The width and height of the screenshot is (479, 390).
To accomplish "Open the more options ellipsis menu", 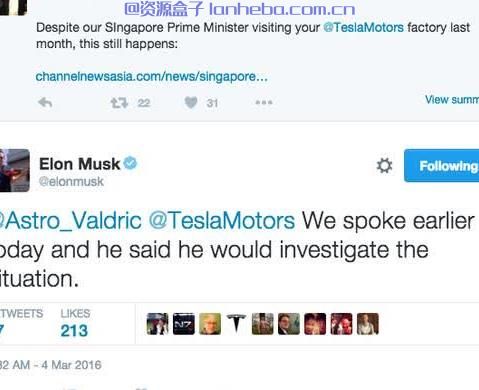I will [264, 102].
